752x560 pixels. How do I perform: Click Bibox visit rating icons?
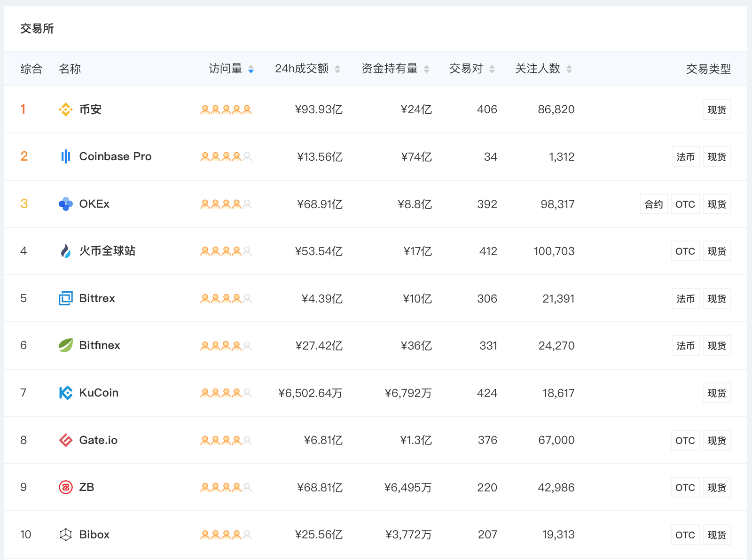(226, 535)
